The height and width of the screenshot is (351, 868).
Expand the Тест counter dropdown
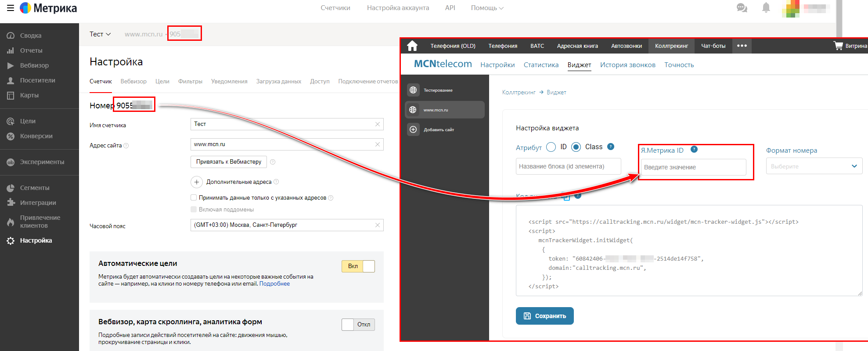coord(100,34)
